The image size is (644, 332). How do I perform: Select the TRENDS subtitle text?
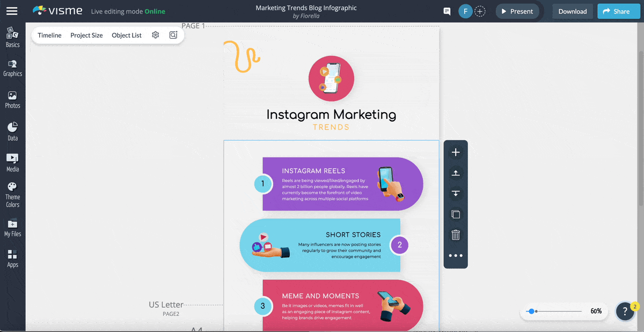(331, 127)
